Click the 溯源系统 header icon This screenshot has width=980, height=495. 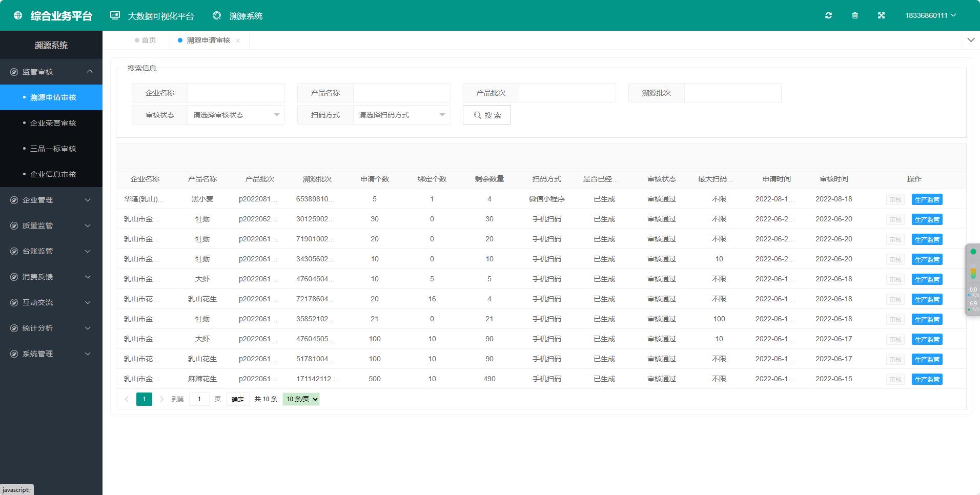(217, 16)
